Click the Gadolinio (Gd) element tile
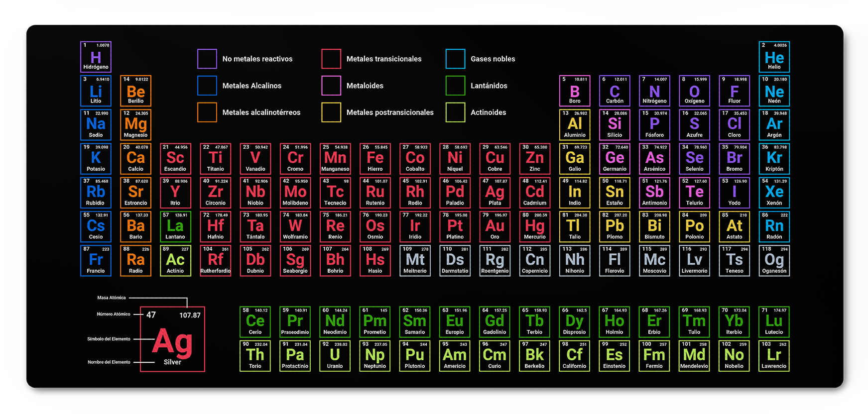The height and width of the screenshot is (419, 868). click(x=495, y=322)
